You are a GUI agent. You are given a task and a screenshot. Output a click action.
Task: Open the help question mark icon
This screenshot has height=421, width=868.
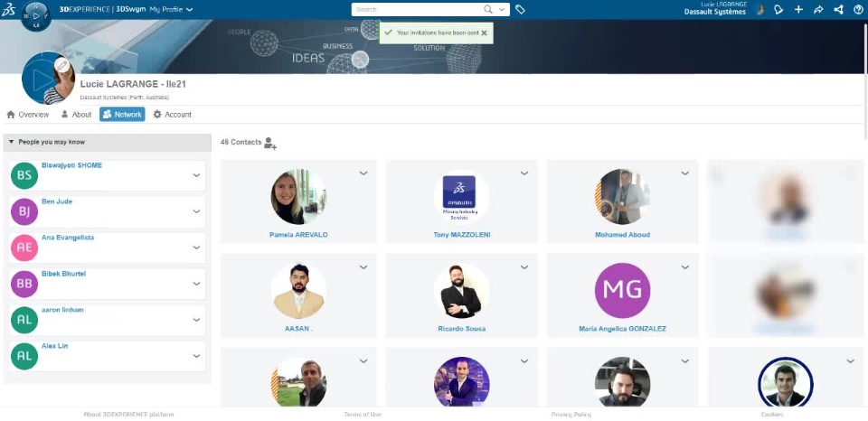point(858,9)
